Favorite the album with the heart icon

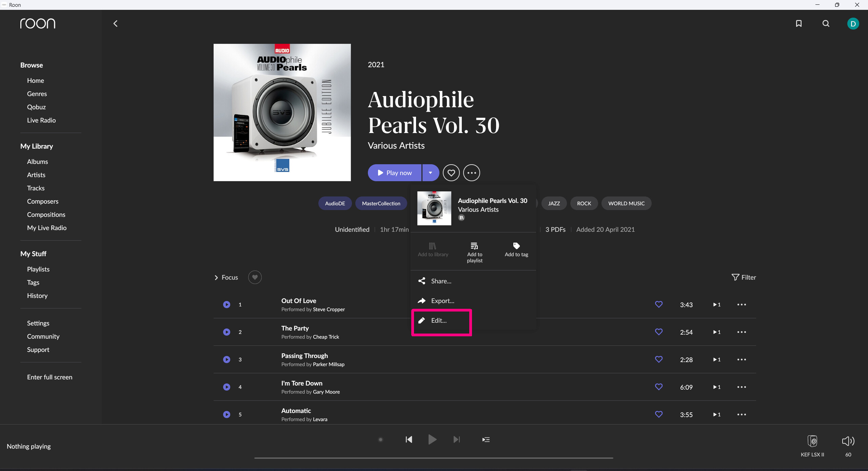click(x=451, y=172)
